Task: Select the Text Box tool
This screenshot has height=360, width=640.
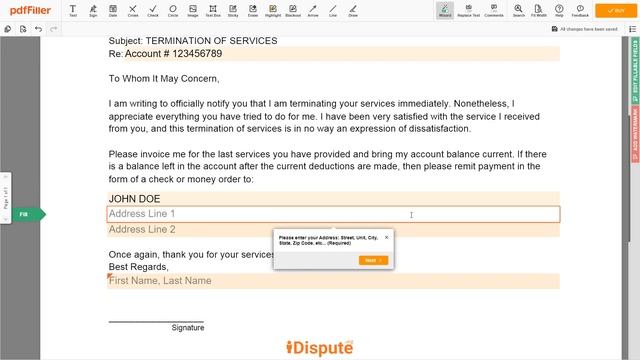Action: (x=213, y=11)
